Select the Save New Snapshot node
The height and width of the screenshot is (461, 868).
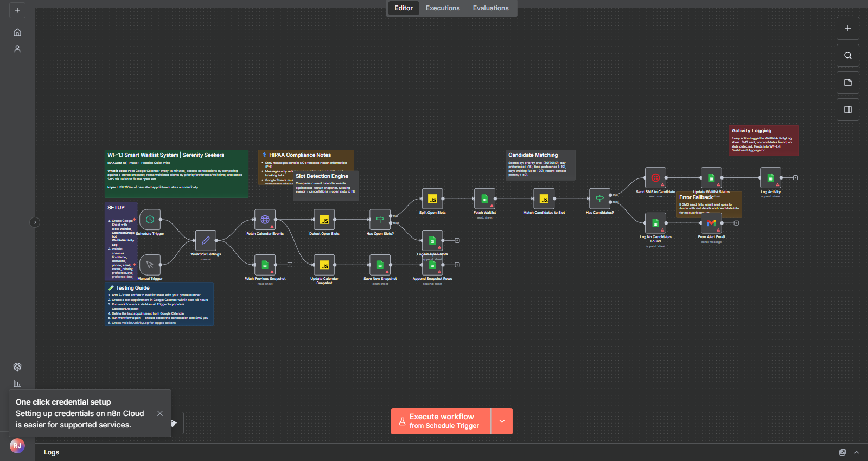pyautogui.click(x=380, y=265)
